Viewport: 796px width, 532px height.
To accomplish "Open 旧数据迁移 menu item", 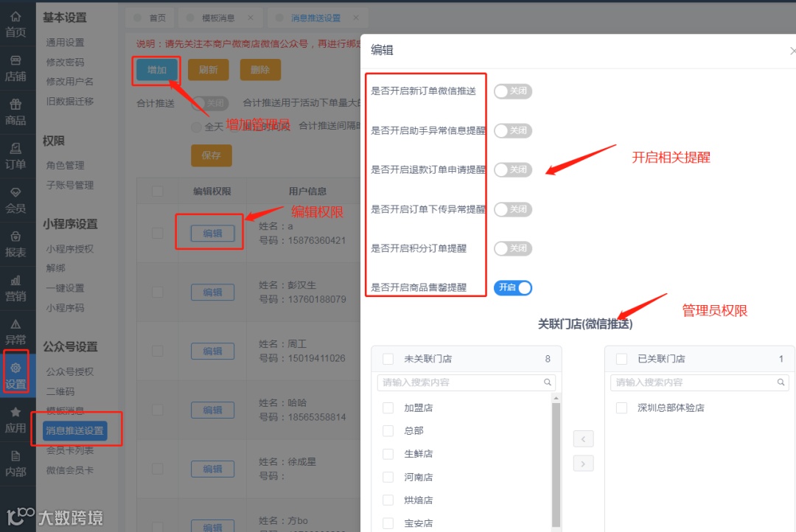I will click(69, 101).
